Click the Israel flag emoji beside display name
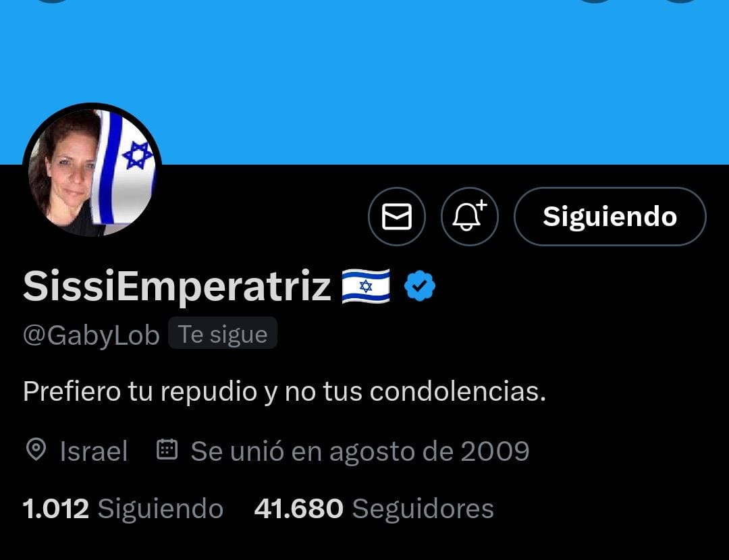This screenshot has width=729, height=560. coord(366,286)
